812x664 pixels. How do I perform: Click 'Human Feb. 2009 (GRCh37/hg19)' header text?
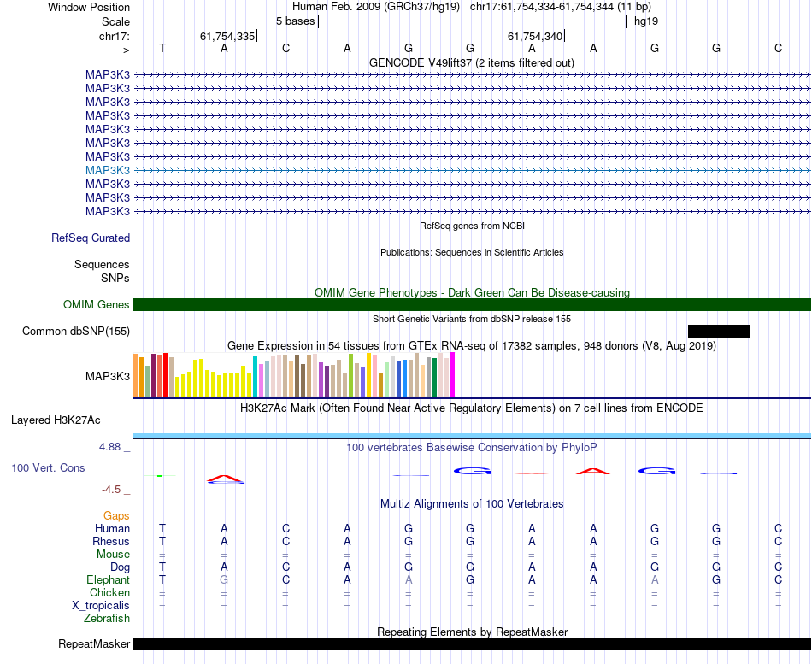pyautogui.click(x=376, y=7)
